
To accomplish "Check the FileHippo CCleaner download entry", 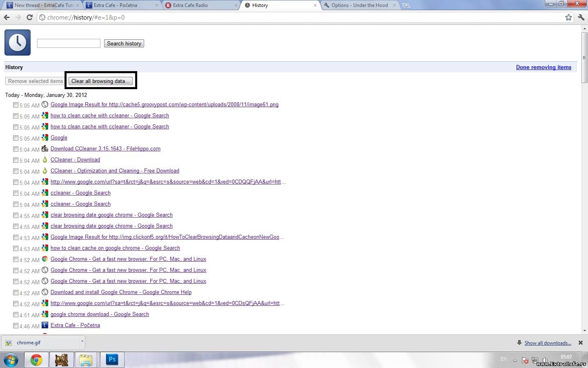I will (x=16, y=149).
